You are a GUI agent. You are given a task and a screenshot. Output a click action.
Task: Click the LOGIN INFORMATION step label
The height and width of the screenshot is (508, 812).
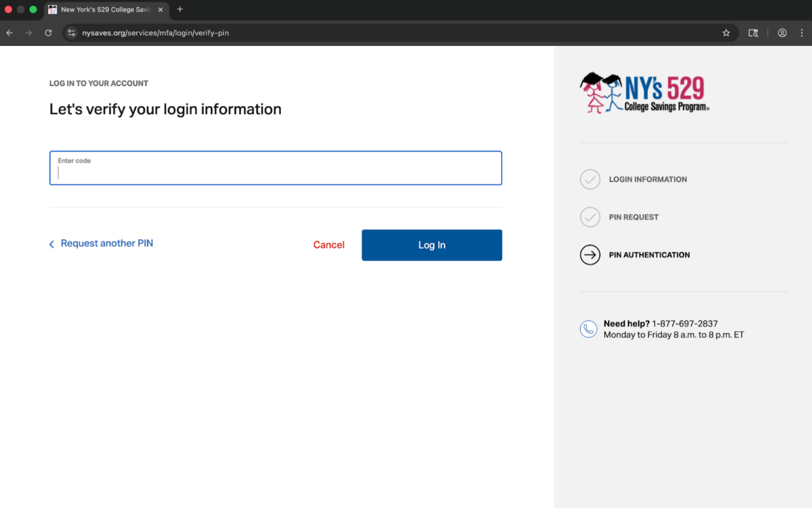[648, 179]
